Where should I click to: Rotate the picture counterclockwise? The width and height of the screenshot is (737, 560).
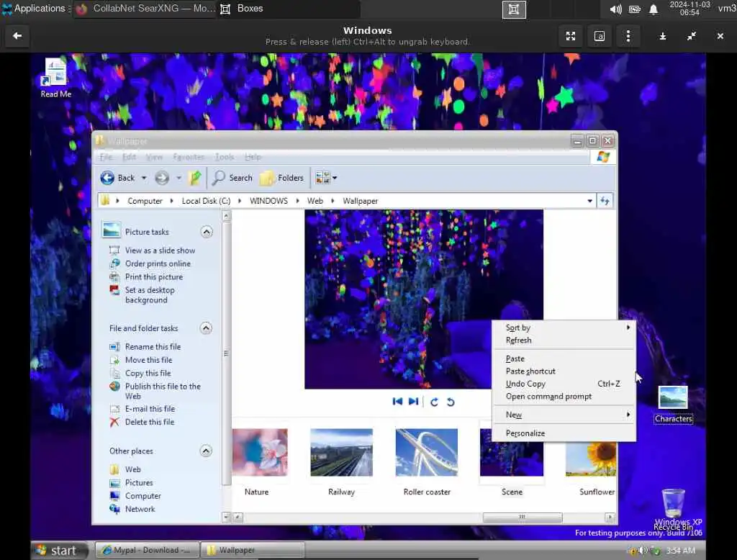[451, 402]
